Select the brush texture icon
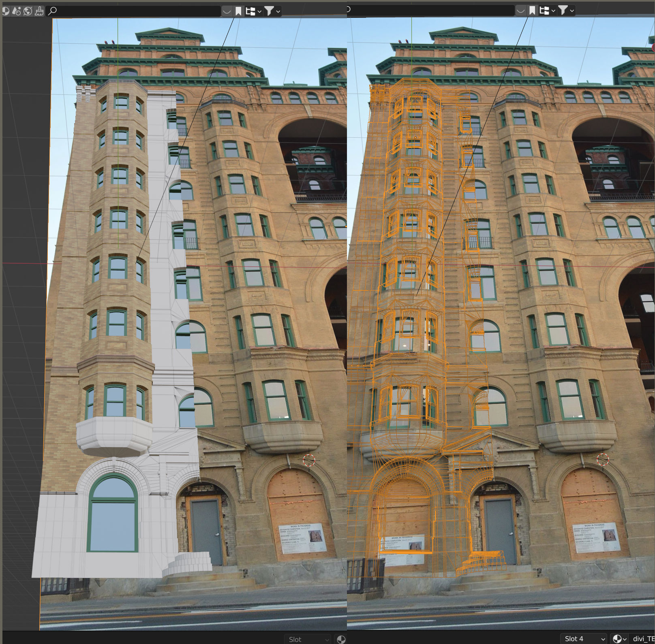This screenshot has height=644, width=655. coord(39,11)
